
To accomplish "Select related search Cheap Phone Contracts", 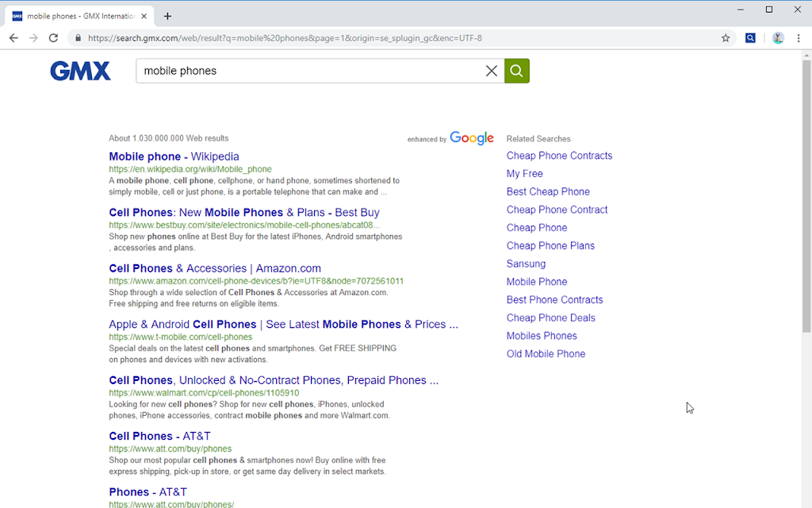I will (x=559, y=156).
